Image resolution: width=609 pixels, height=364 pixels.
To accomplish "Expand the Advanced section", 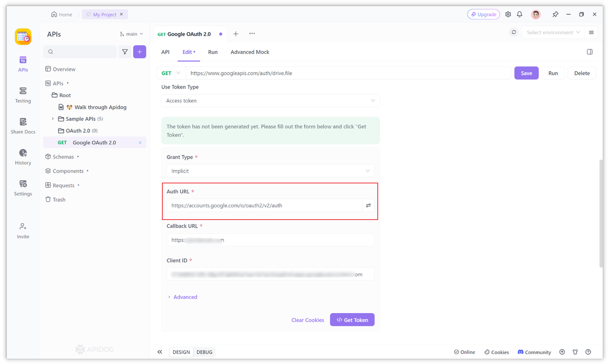I will pos(182,297).
